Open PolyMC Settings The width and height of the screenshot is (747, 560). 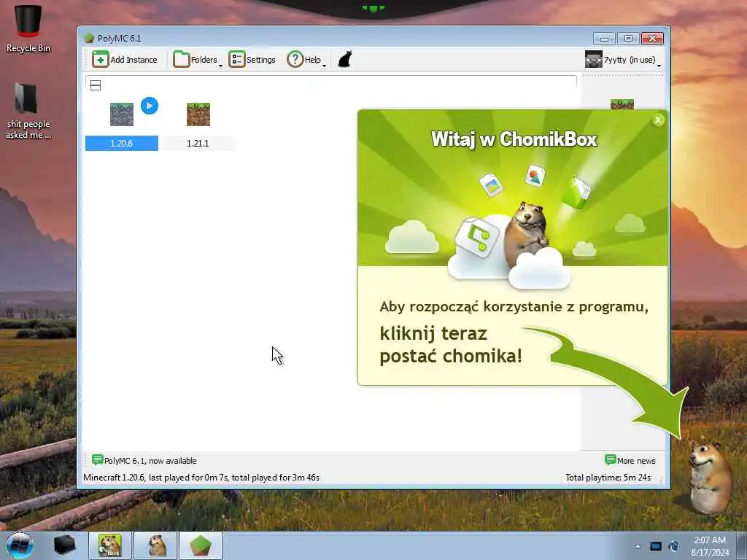click(252, 60)
